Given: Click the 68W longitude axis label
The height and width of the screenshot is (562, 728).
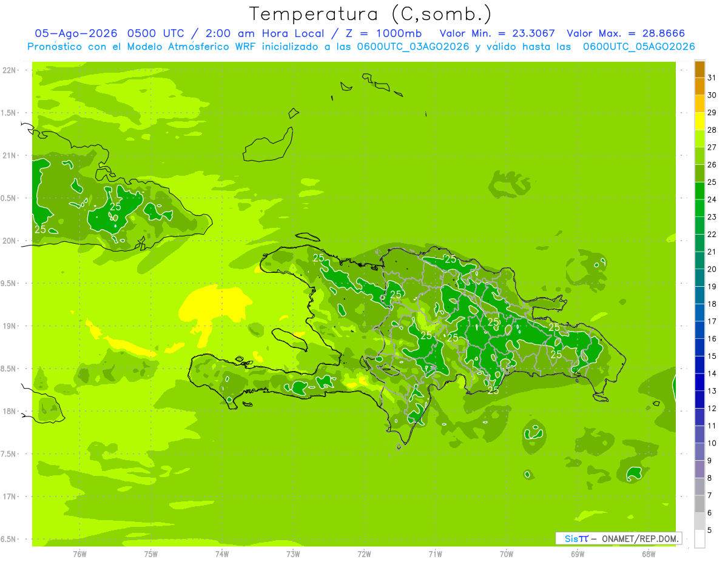Looking at the screenshot, I should coord(648,554).
